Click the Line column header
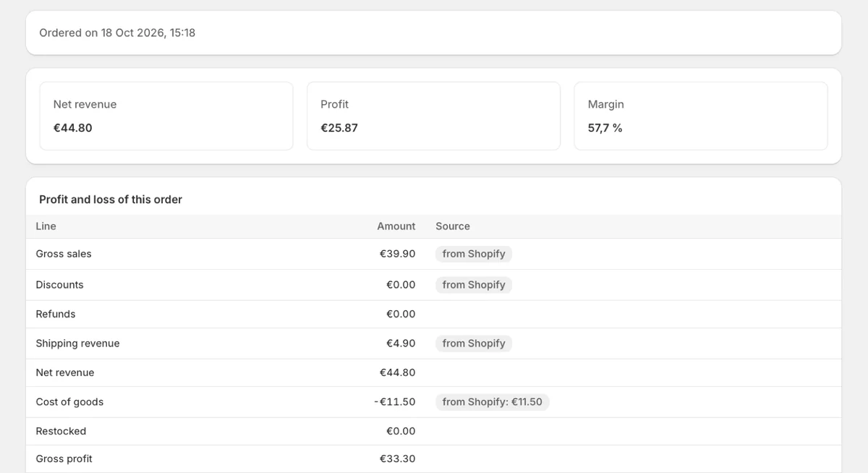The width and height of the screenshot is (868, 473). tap(46, 226)
